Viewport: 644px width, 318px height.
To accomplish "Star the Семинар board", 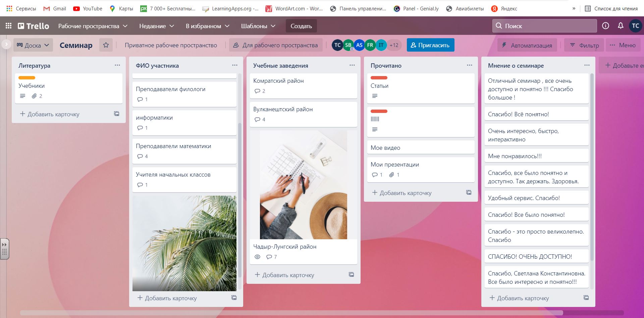I will [106, 45].
